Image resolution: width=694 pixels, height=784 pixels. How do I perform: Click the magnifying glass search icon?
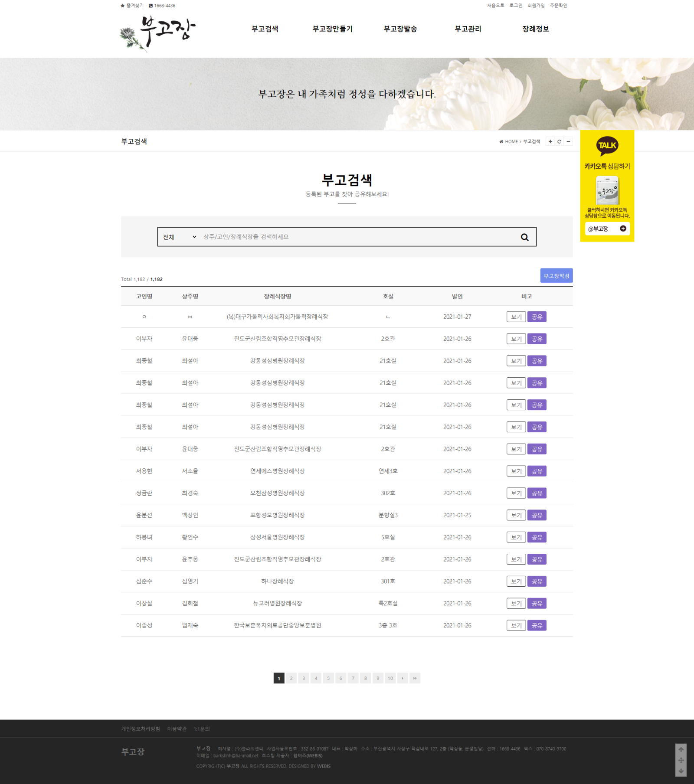[x=524, y=237]
